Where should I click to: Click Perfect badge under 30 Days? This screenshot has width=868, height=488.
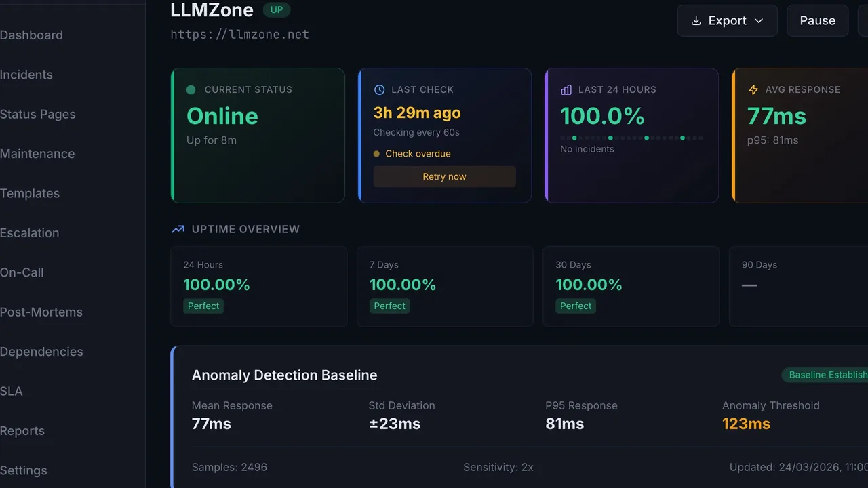pyautogui.click(x=576, y=306)
